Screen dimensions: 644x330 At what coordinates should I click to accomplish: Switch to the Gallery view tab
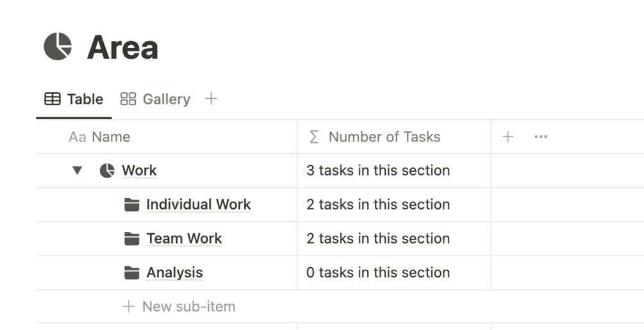pyautogui.click(x=156, y=99)
